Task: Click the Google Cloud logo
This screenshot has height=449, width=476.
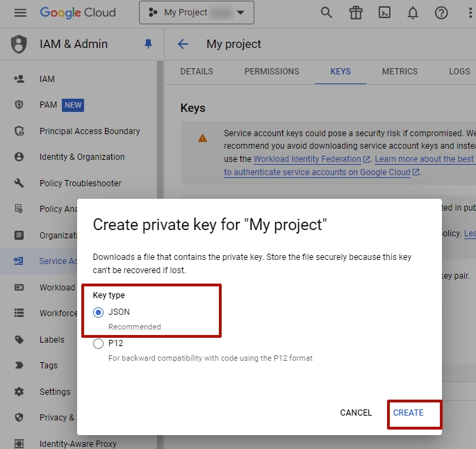Action: point(78,13)
